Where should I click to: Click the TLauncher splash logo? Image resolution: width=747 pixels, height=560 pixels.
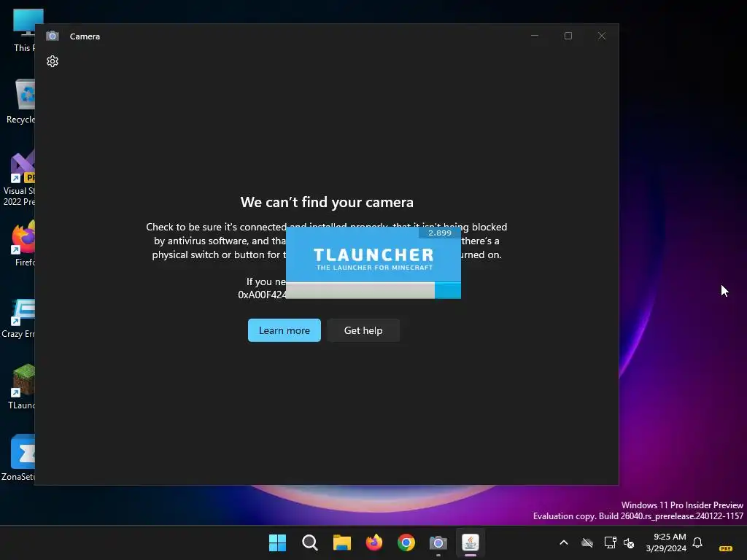coord(373,259)
